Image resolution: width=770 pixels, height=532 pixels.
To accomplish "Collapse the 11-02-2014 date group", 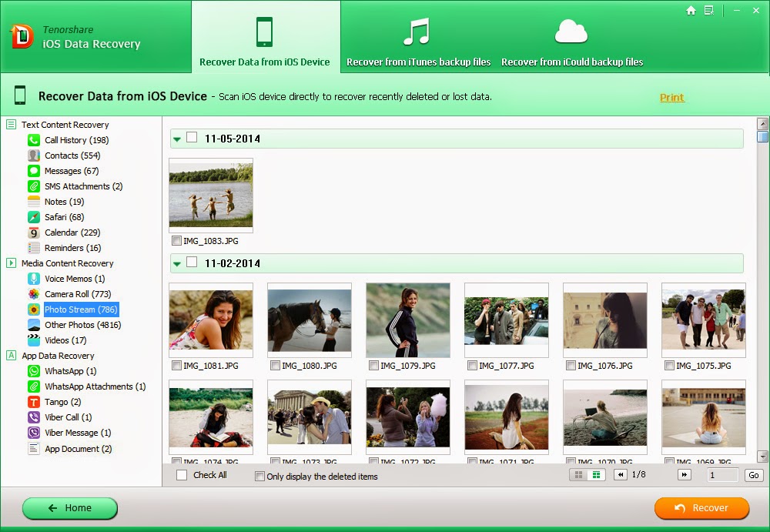I will [x=177, y=264].
